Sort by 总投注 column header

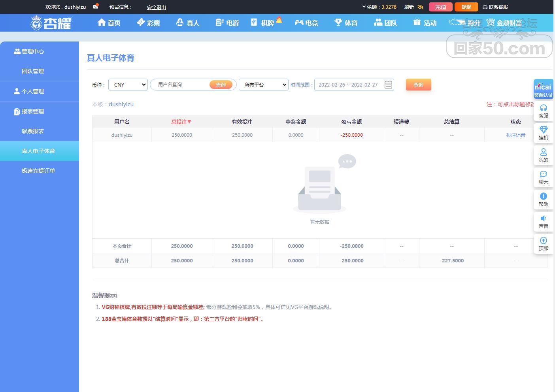[181, 122]
